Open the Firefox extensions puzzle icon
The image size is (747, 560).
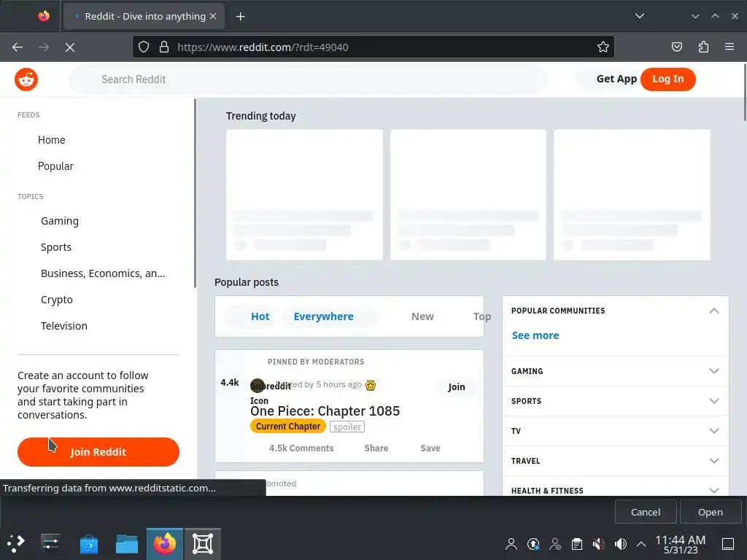703,47
